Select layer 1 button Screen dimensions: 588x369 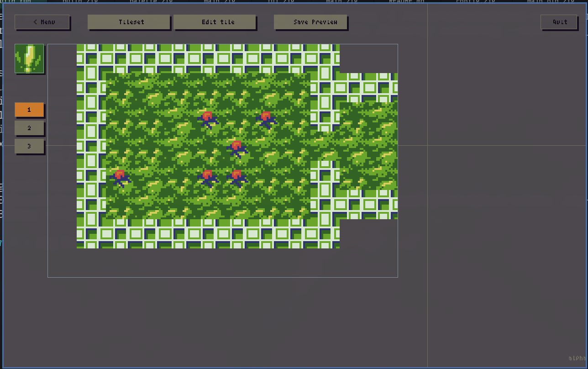click(29, 110)
